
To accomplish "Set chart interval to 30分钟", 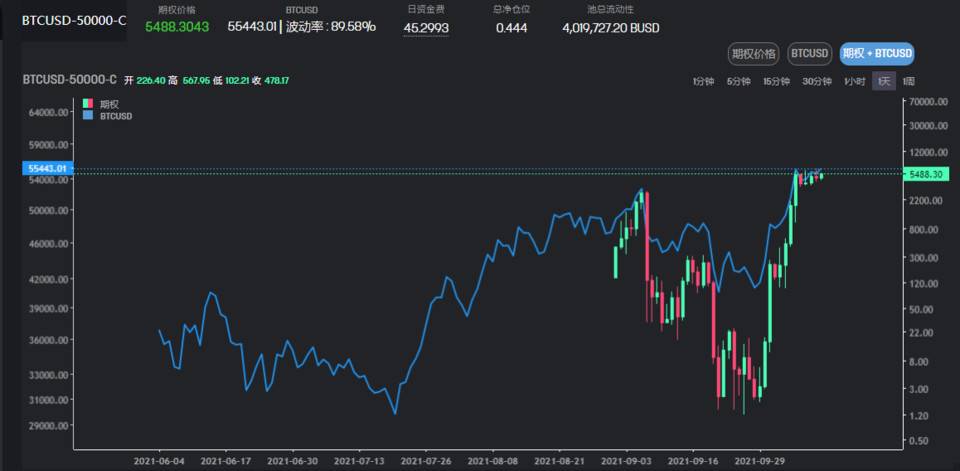I will pyautogui.click(x=817, y=82).
